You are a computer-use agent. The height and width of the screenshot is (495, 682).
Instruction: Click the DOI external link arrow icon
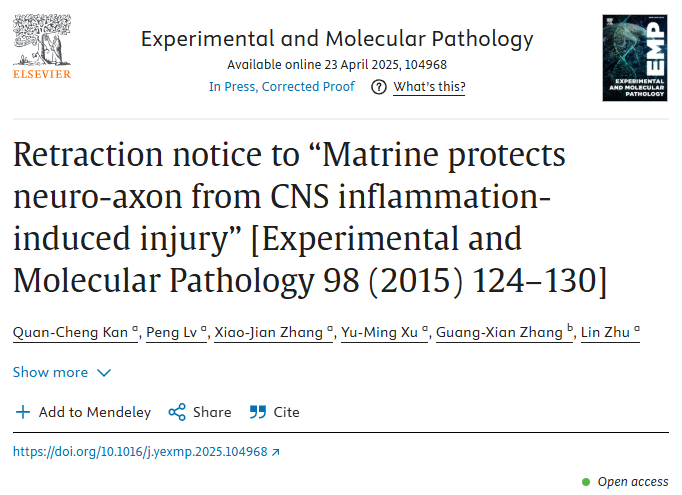275,452
